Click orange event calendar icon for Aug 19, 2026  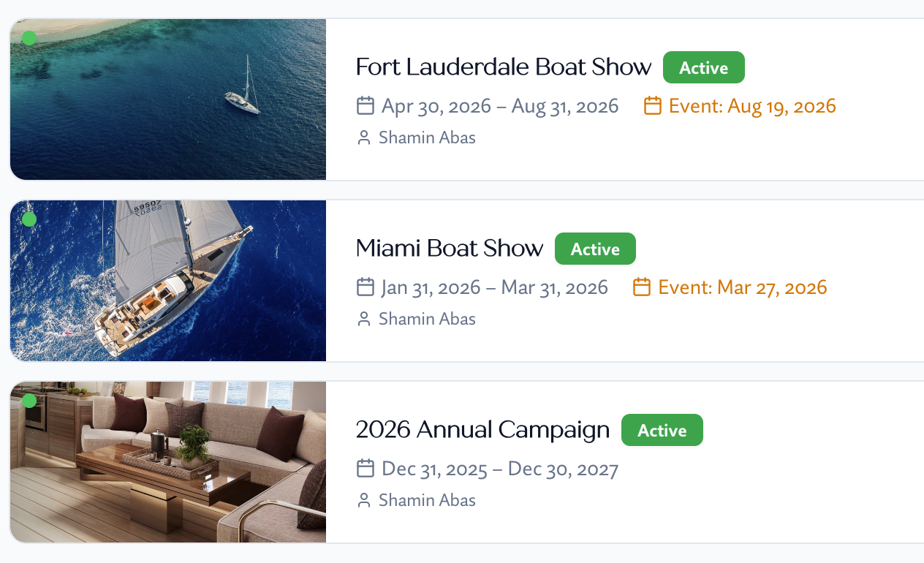[653, 106]
